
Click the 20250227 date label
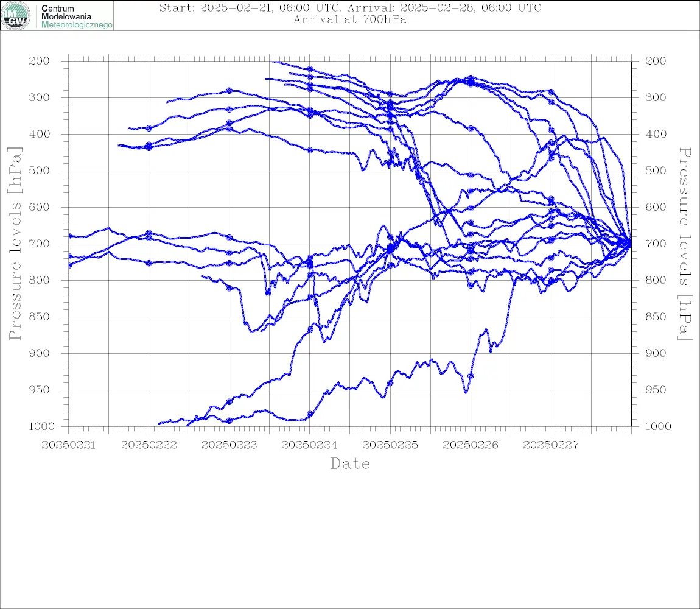(551, 445)
